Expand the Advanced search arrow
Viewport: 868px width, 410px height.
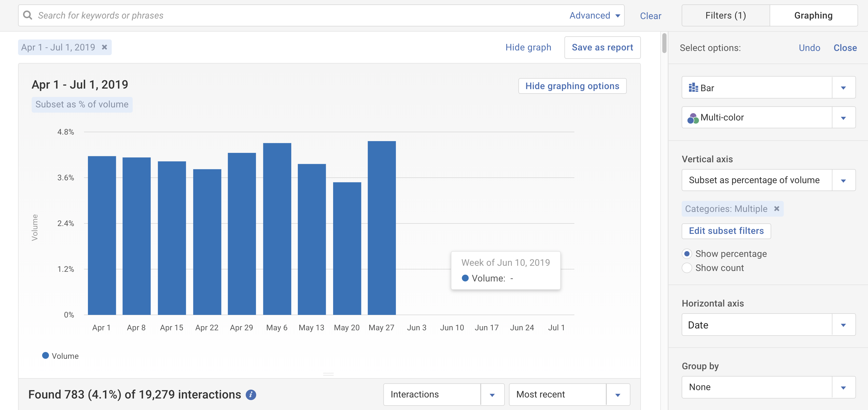pos(618,15)
